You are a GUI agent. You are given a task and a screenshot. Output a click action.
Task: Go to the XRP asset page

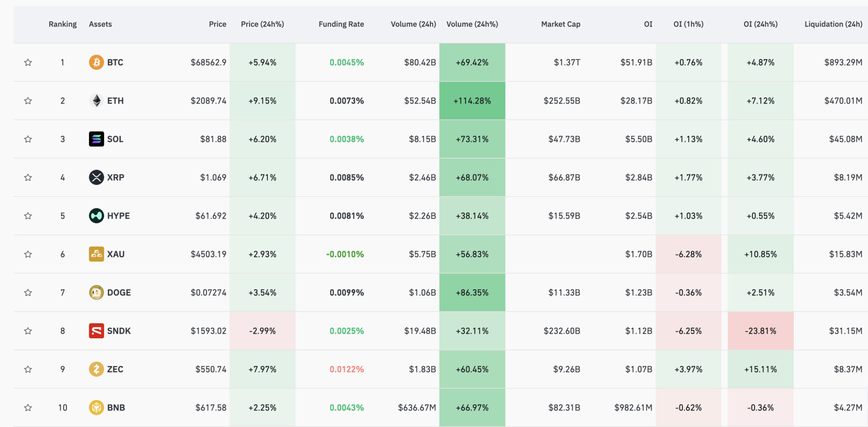click(115, 178)
